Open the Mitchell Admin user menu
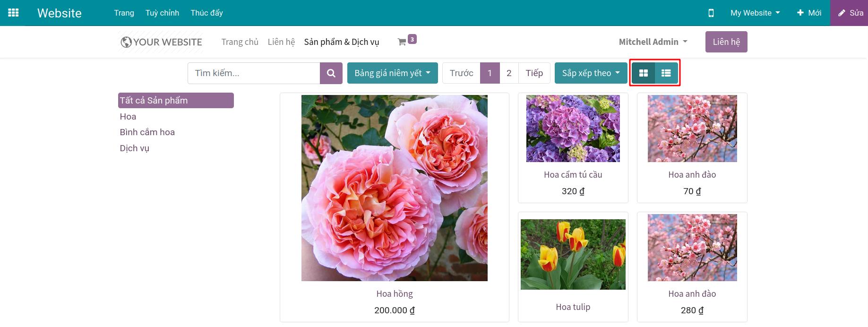This screenshot has width=868, height=327. pyautogui.click(x=653, y=42)
